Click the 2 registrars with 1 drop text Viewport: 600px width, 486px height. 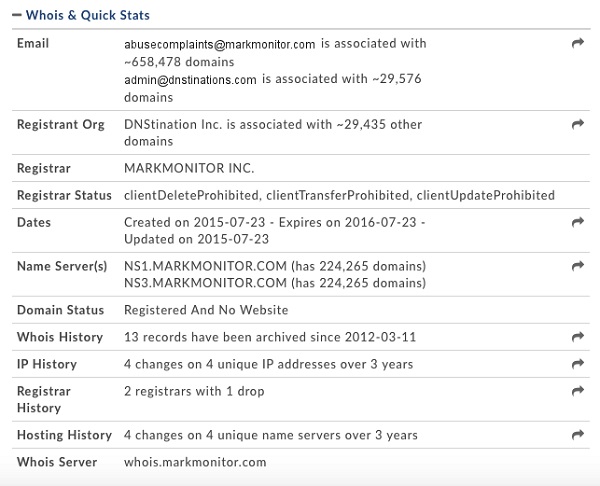pyautogui.click(x=194, y=391)
